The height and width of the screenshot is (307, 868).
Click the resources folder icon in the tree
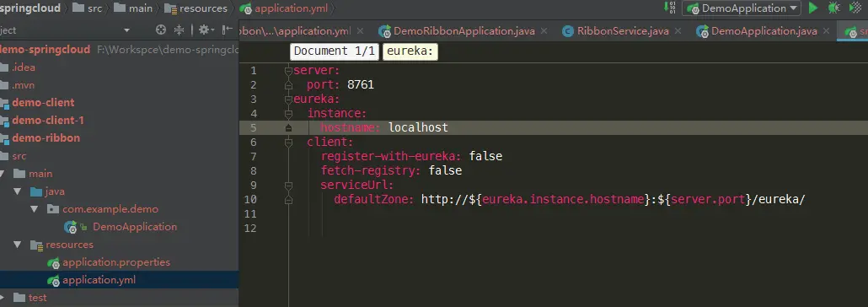coord(36,245)
